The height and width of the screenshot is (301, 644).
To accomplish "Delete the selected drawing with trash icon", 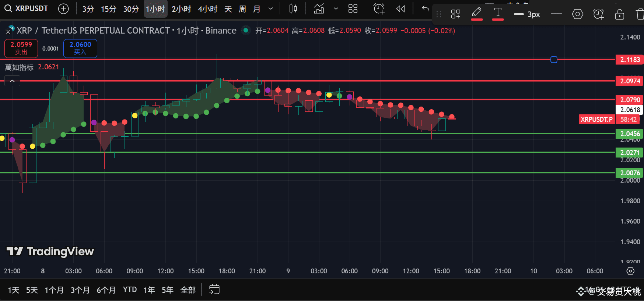I will [640, 14].
